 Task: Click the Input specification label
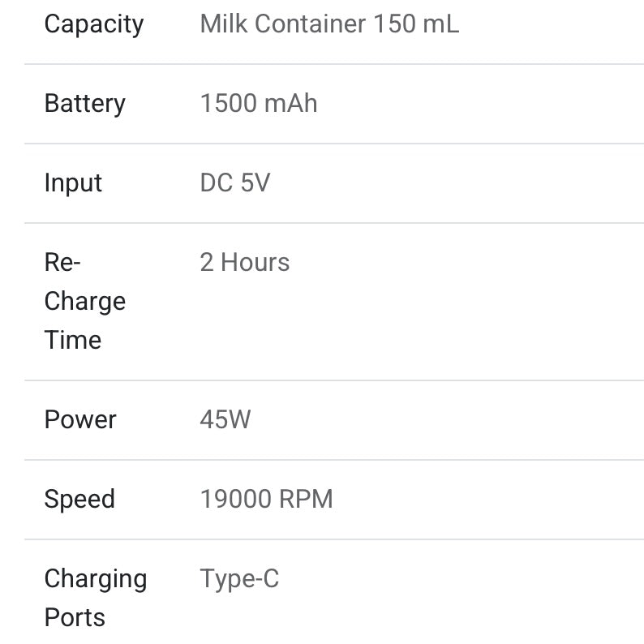pos(73,183)
